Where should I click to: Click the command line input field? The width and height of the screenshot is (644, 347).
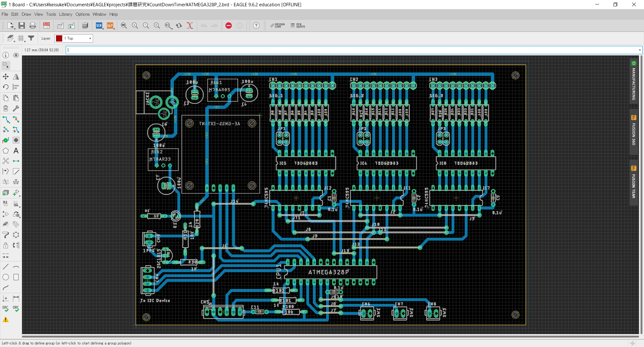pos(346,50)
